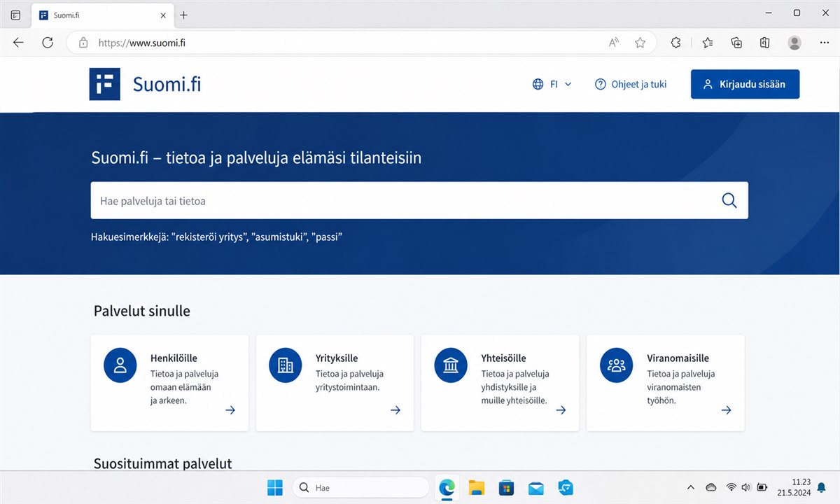This screenshot has height=504, width=840.
Task: View site info via the lock icon
Action: click(x=83, y=43)
